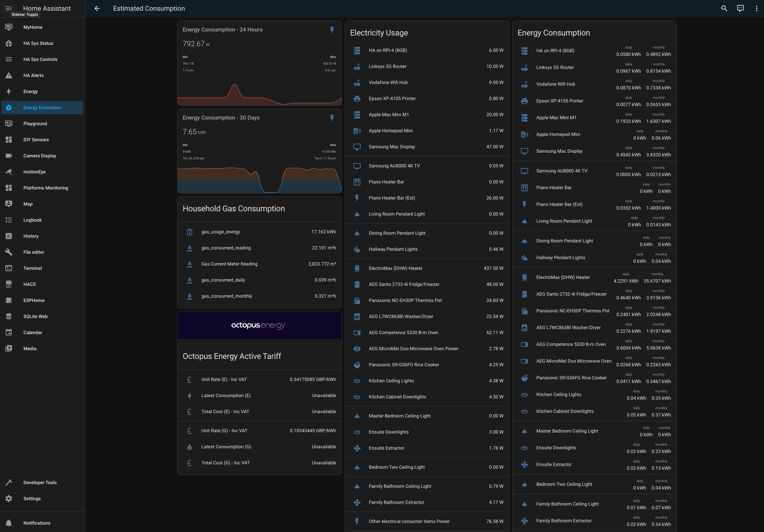The height and width of the screenshot is (532, 764).
Task: Click the Notifications bell icon
Action: coord(9,523)
